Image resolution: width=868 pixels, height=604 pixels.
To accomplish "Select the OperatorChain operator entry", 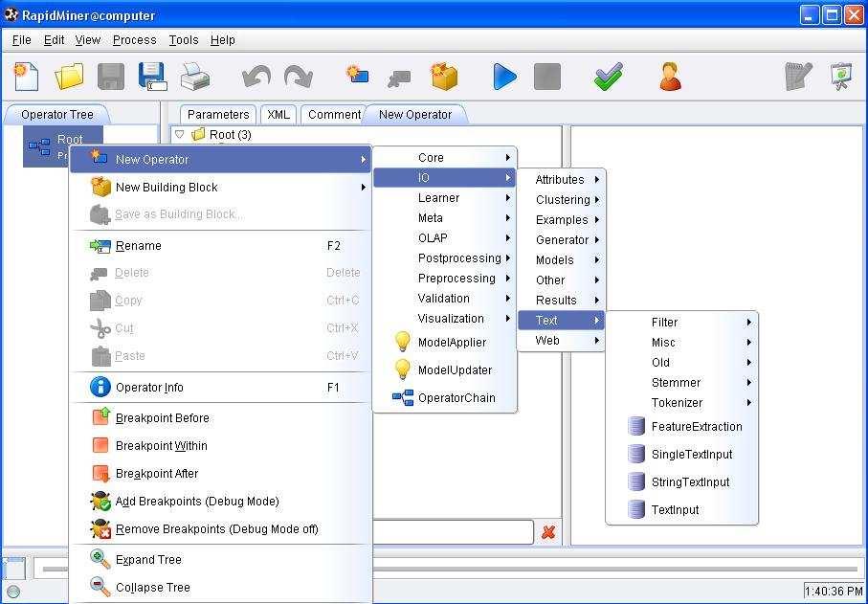I will 444,397.
